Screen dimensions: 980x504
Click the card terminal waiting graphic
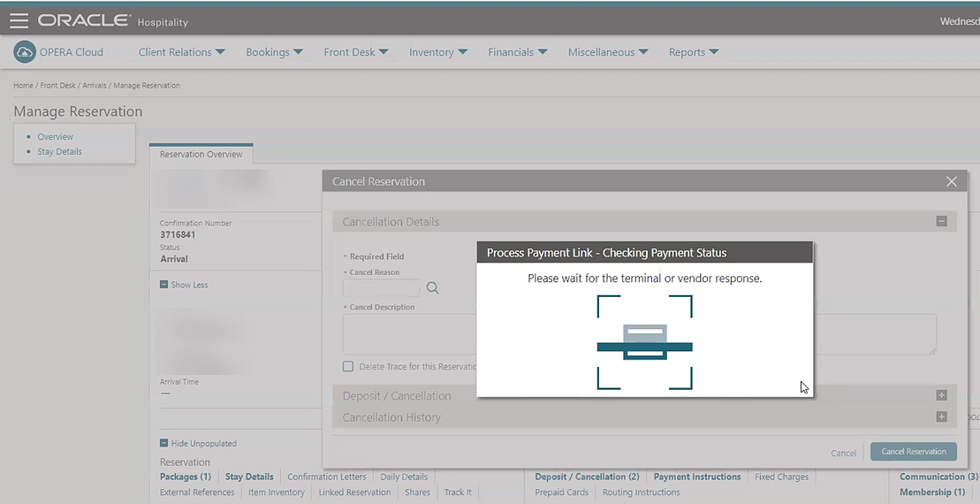[644, 342]
